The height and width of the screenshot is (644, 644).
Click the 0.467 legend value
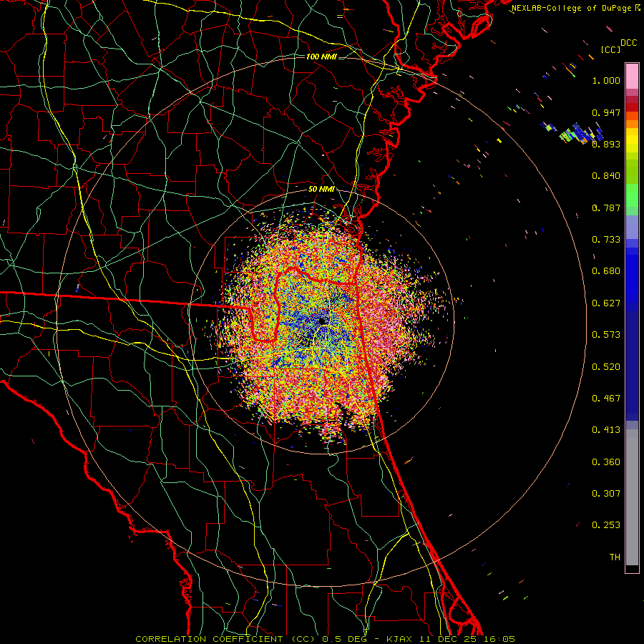[606, 399]
